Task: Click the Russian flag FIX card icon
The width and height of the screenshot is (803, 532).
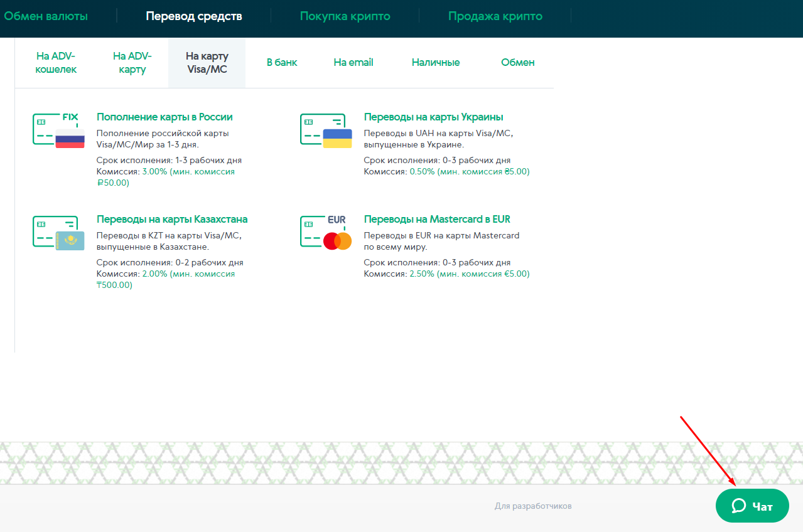Action: tap(59, 130)
